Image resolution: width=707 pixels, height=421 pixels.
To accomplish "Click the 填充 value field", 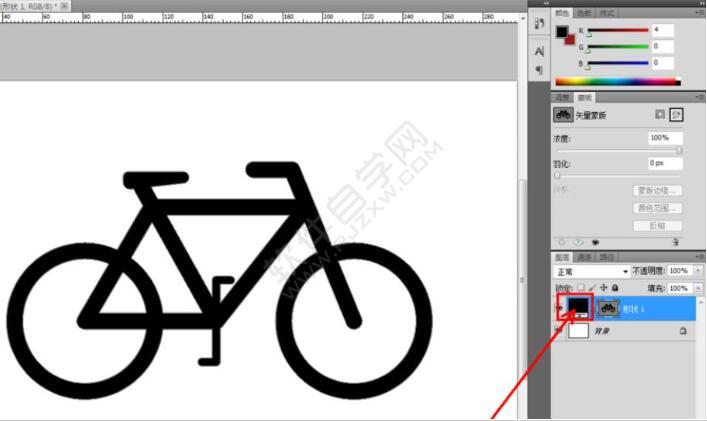I will 679,288.
